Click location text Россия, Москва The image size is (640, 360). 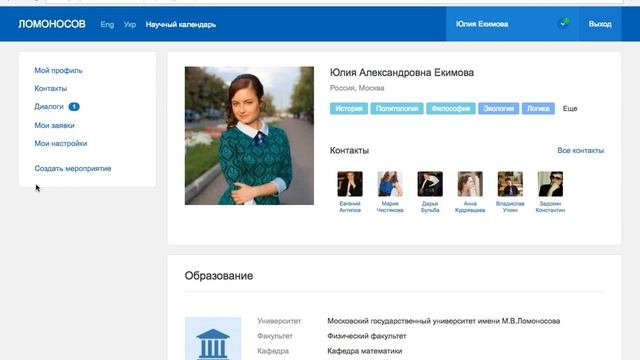357,88
